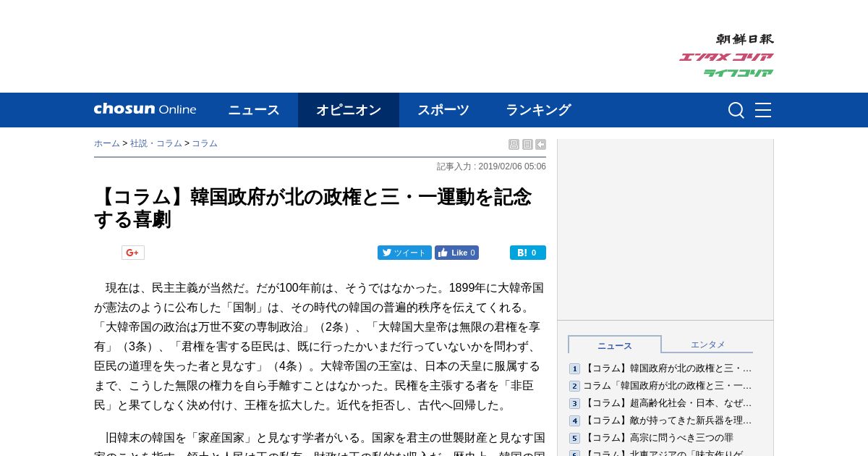Click the print article icon

(x=514, y=145)
